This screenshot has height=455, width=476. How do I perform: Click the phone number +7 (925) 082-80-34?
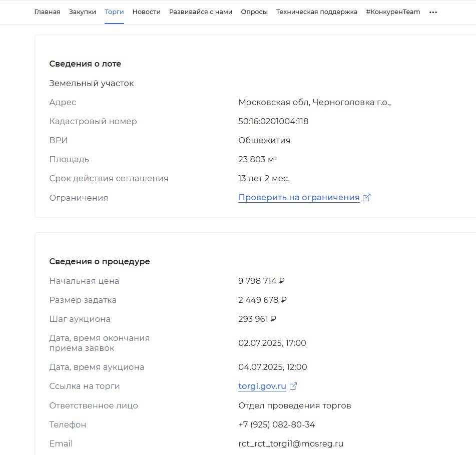277,424
